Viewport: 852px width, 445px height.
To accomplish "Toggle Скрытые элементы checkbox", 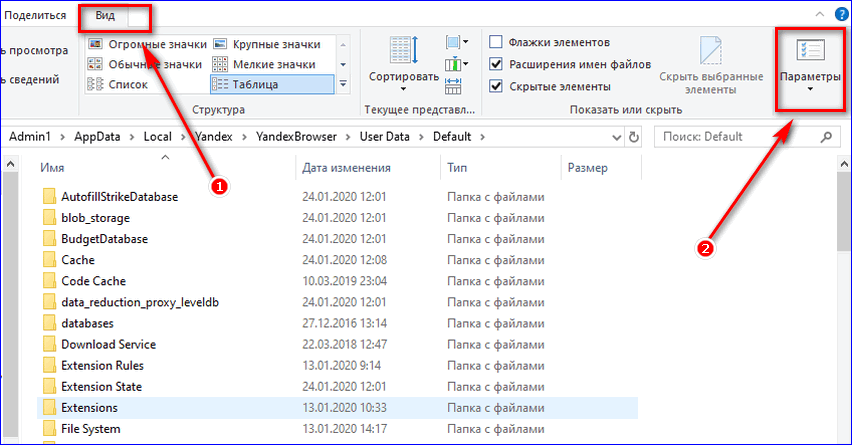I will coord(496,86).
